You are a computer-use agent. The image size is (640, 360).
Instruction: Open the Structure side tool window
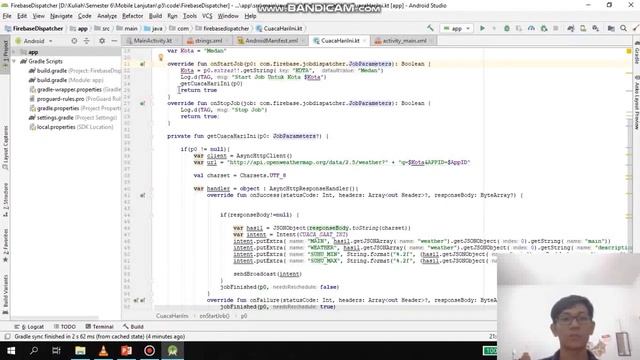point(5,200)
